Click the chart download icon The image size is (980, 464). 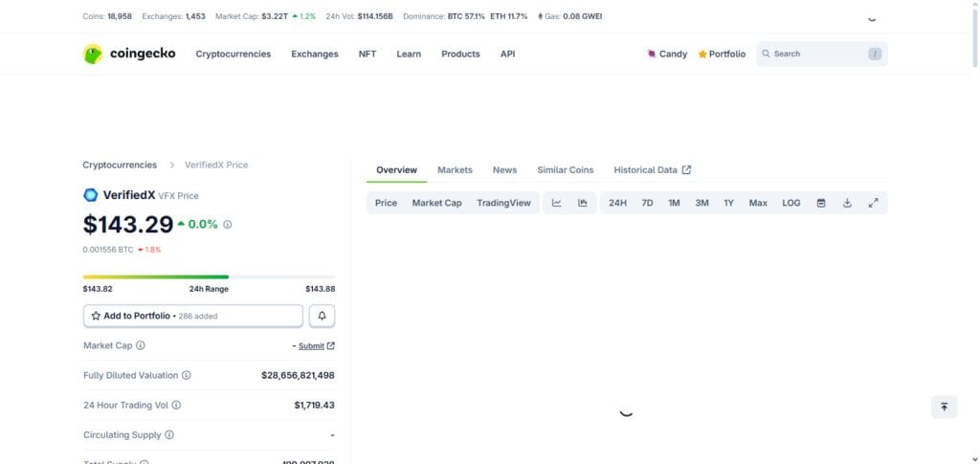click(x=848, y=203)
